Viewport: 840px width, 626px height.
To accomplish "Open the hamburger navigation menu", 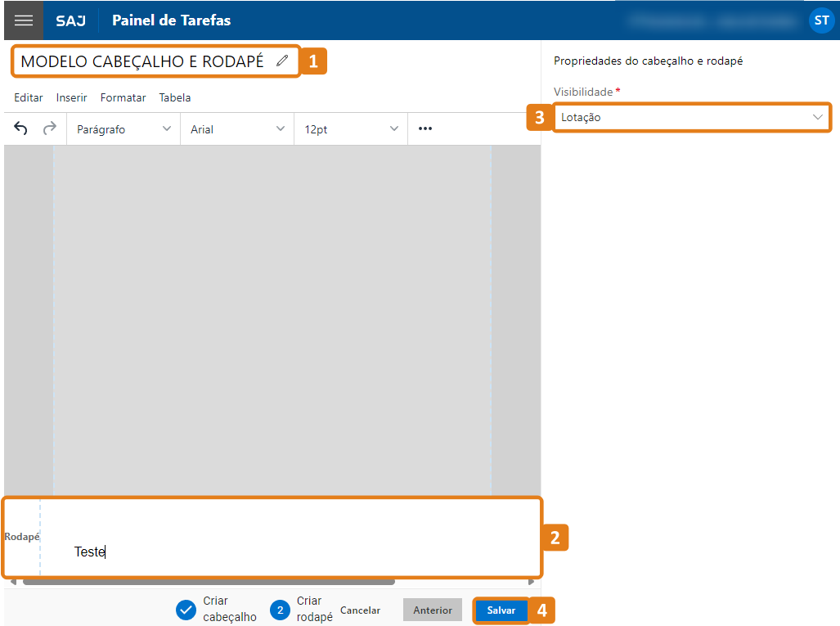I will click(x=24, y=20).
